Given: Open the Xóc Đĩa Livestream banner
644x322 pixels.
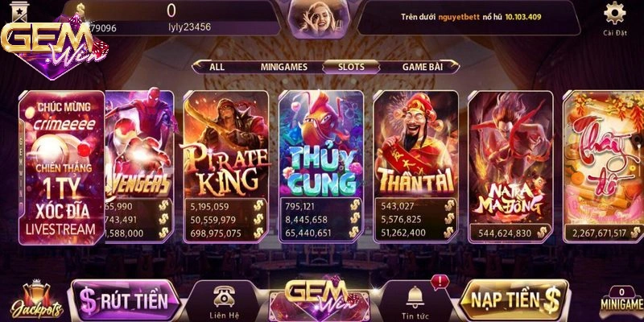Looking at the screenshot, I should pyautogui.click(x=62, y=167).
